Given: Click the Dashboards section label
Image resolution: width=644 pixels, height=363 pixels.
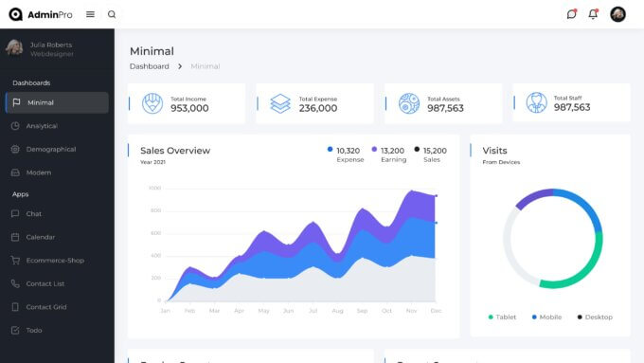Looking at the screenshot, I should point(31,83).
